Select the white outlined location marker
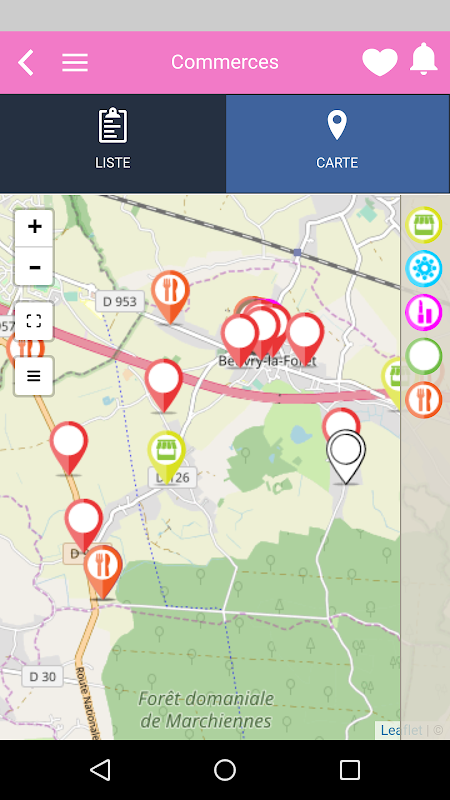 click(346, 455)
